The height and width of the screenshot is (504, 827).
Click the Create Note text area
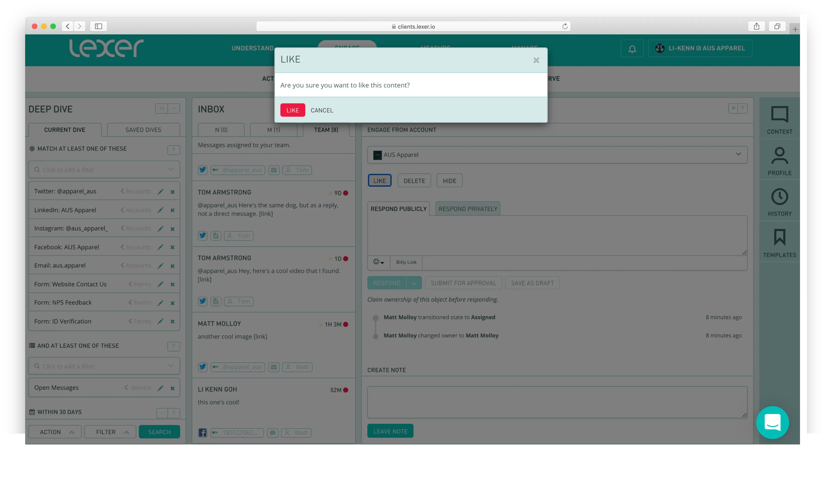tap(557, 402)
